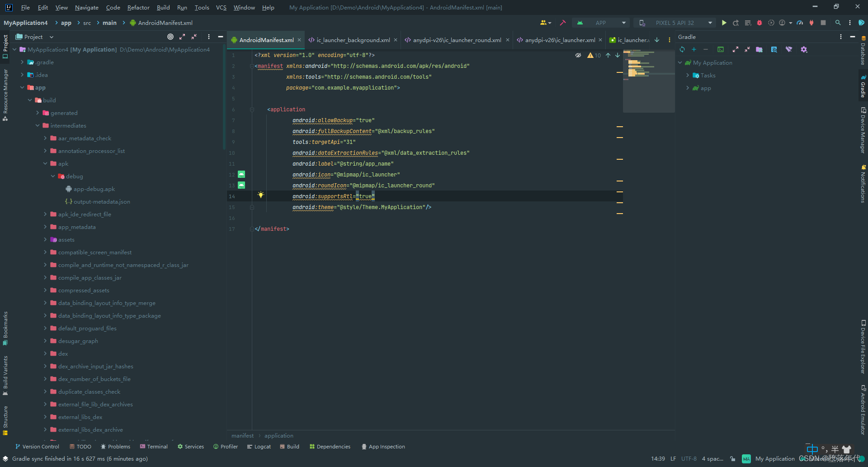
Task: Toggle the Gradle tool window stripe button
Action: pyautogui.click(x=863, y=86)
